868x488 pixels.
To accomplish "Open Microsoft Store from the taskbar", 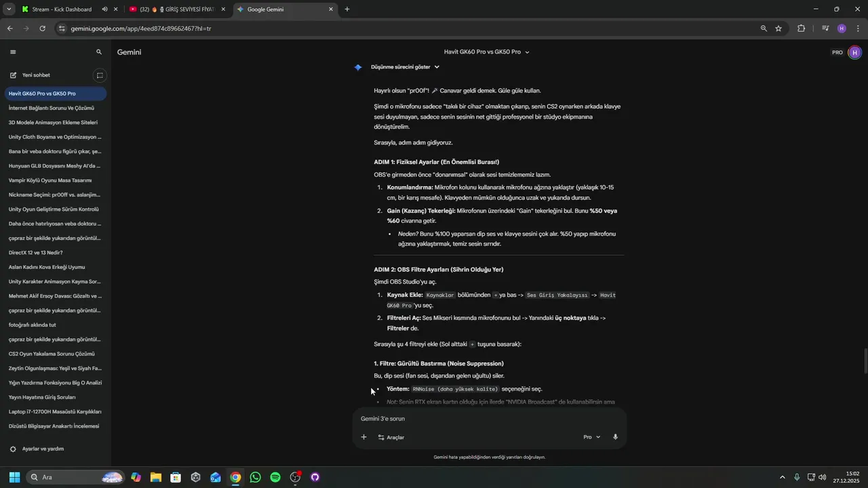I will coord(176,477).
